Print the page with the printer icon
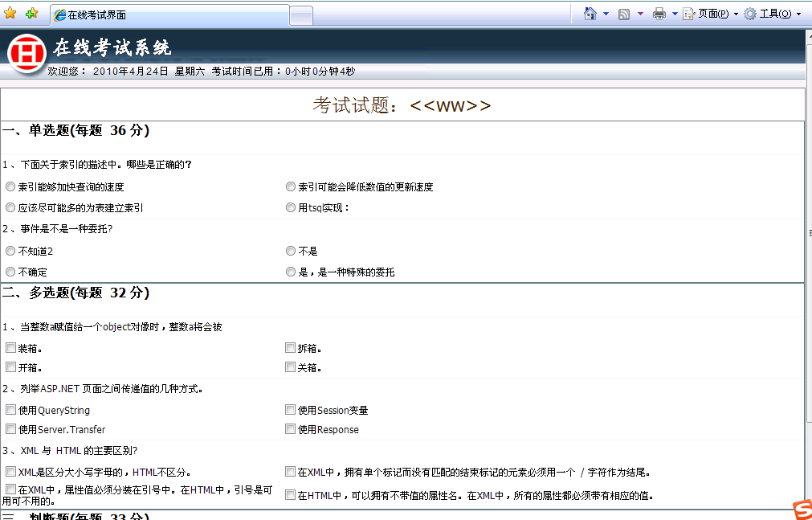This screenshot has width=812, height=520. (659, 14)
